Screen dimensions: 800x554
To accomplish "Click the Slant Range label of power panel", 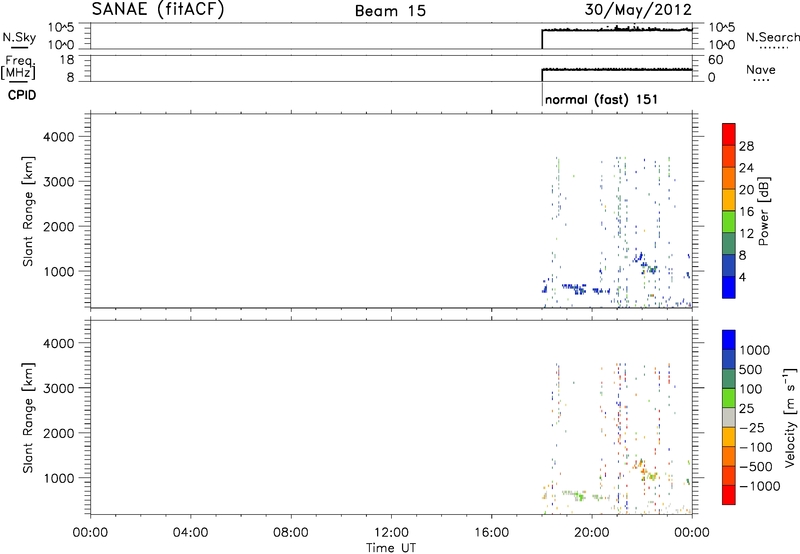I will pos(28,211).
